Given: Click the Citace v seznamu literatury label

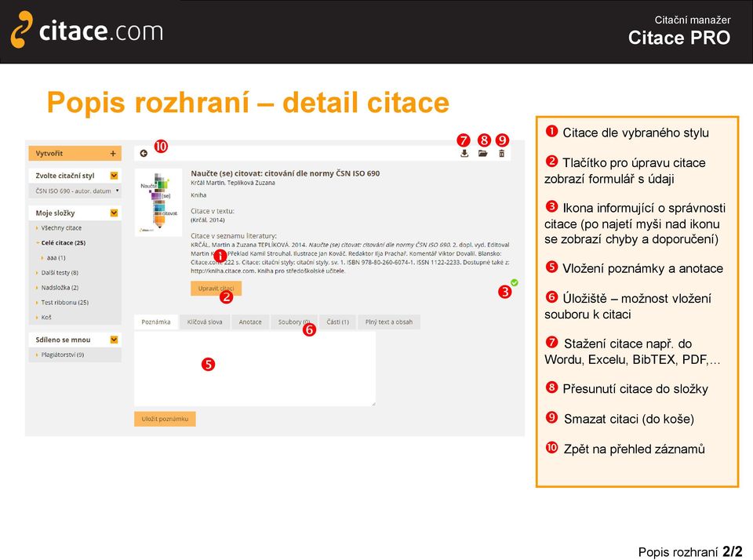Looking at the screenshot, I should tap(234, 236).
